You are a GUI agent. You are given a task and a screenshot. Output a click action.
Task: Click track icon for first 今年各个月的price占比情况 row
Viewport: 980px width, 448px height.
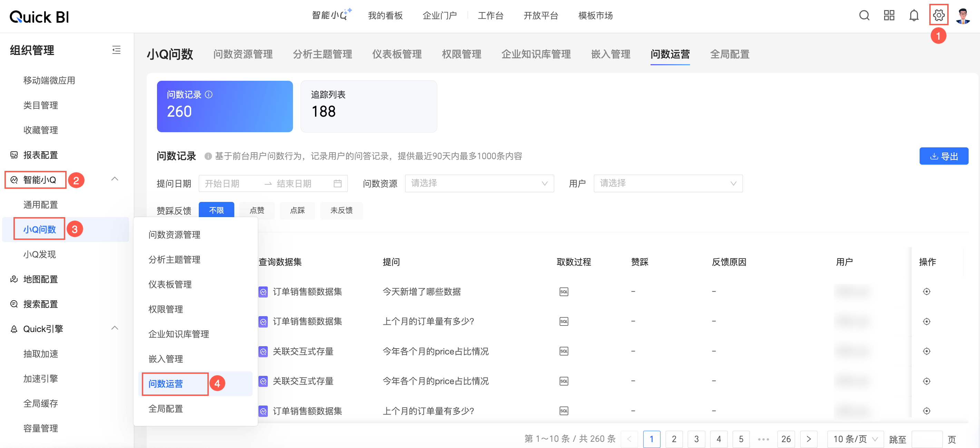927,351
